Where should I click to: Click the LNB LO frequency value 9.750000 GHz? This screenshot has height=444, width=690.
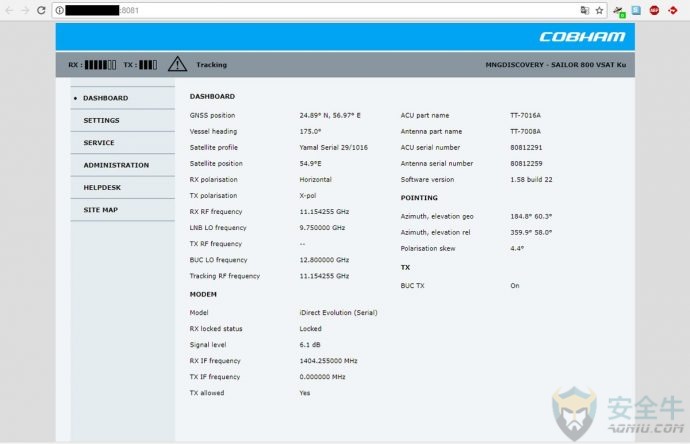click(322, 228)
